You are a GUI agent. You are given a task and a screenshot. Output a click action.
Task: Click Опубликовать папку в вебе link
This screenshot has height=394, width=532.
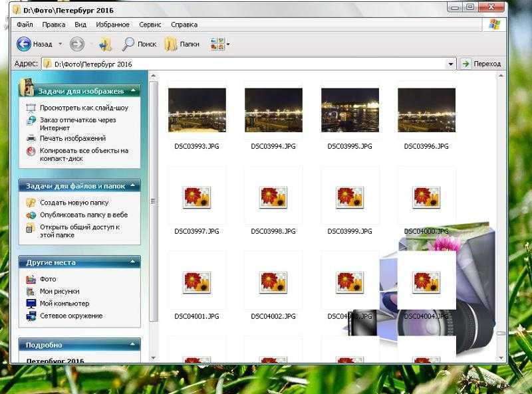click(x=84, y=215)
